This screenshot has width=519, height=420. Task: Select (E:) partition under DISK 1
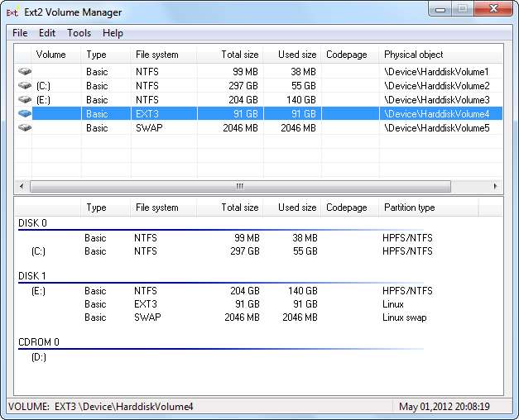38,291
